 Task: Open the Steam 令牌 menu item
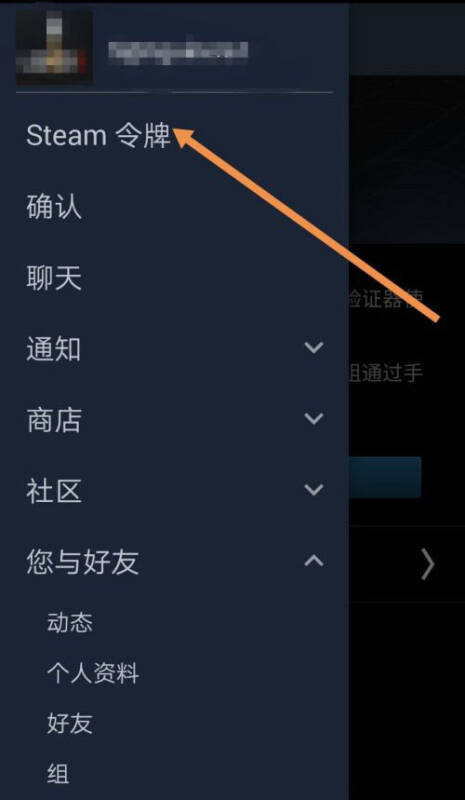click(98, 136)
